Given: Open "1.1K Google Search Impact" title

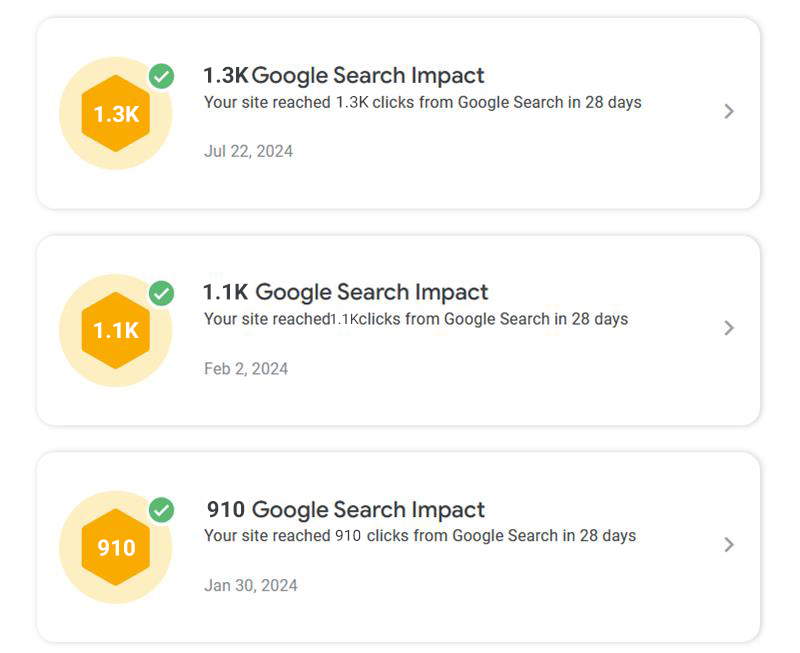Looking at the screenshot, I should 346,292.
